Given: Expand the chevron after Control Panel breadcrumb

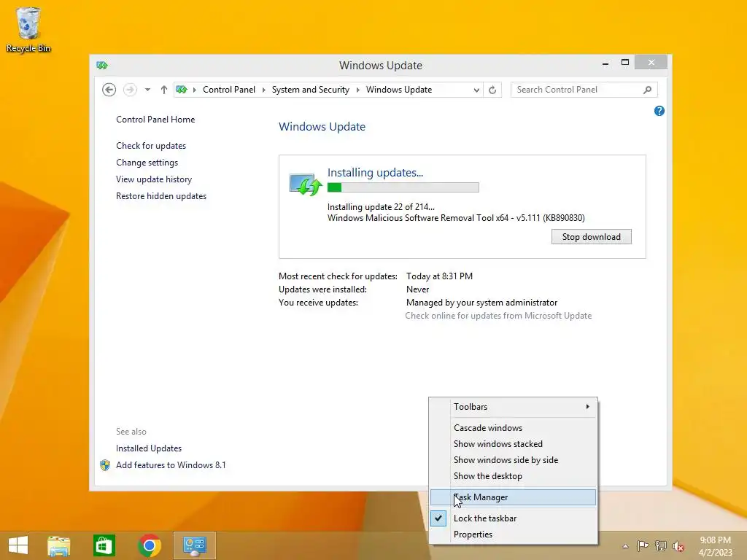Looking at the screenshot, I should tap(263, 90).
